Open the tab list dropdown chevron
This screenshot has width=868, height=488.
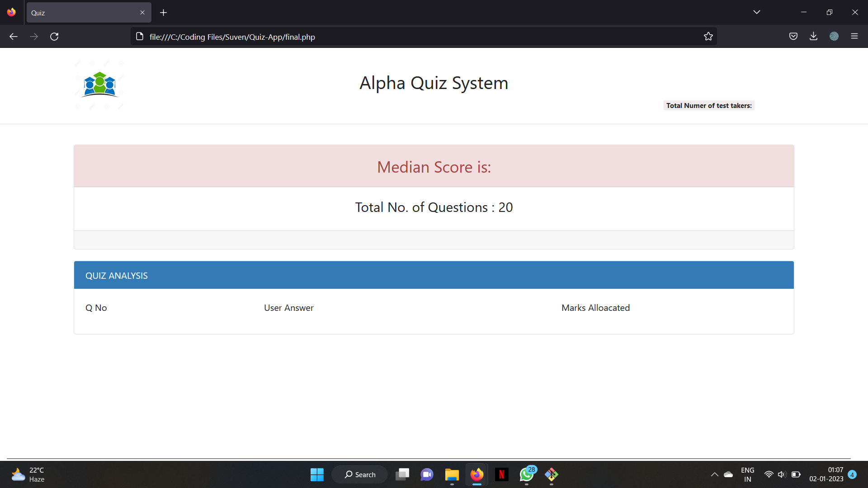[757, 12]
